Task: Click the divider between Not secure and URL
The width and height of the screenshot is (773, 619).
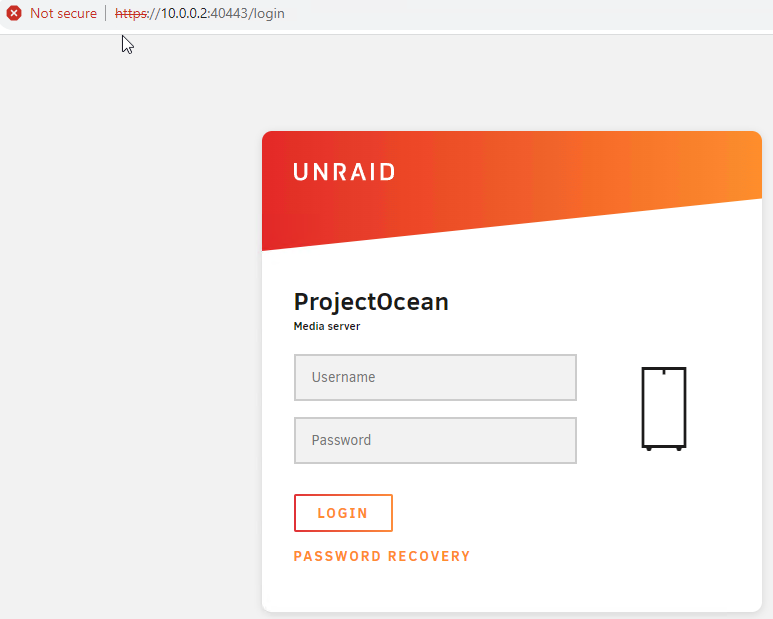Action: coord(105,13)
